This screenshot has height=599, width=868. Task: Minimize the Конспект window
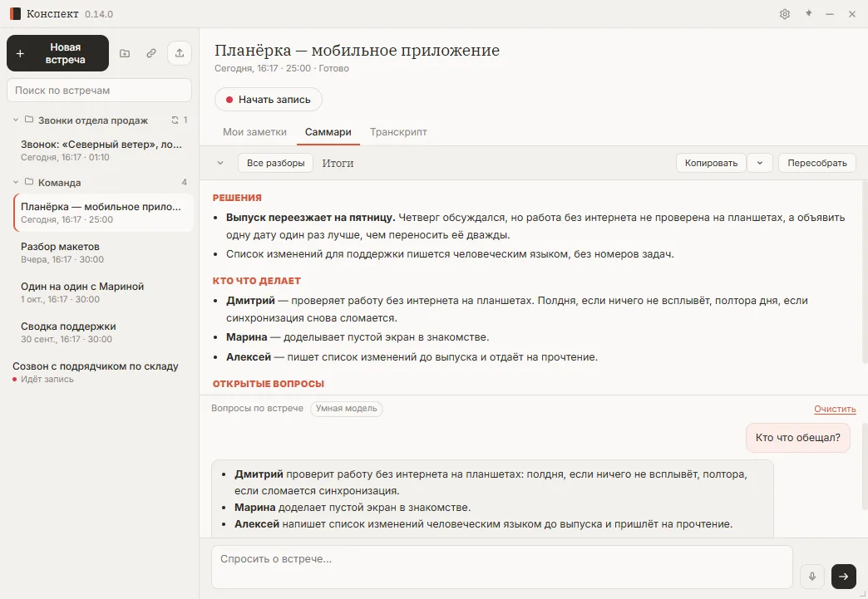click(x=830, y=14)
